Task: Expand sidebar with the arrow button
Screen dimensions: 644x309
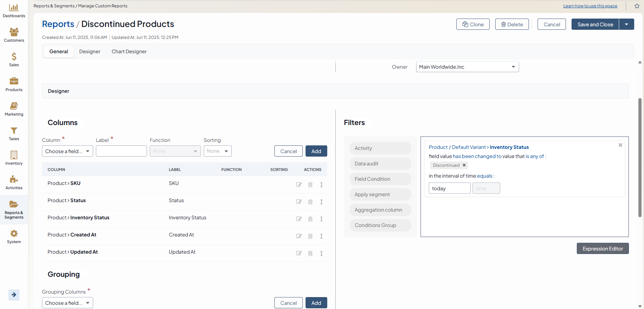Action: [x=14, y=295]
